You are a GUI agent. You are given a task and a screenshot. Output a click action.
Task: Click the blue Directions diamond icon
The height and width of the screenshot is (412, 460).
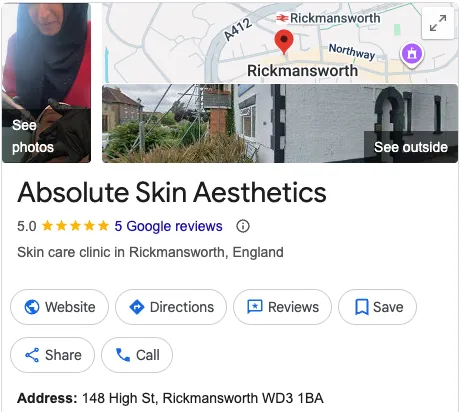[x=137, y=307]
